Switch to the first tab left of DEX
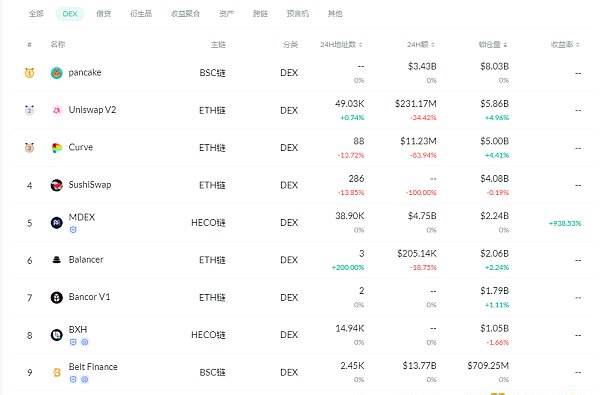Screen dimensions: 600x395 point(36,14)
